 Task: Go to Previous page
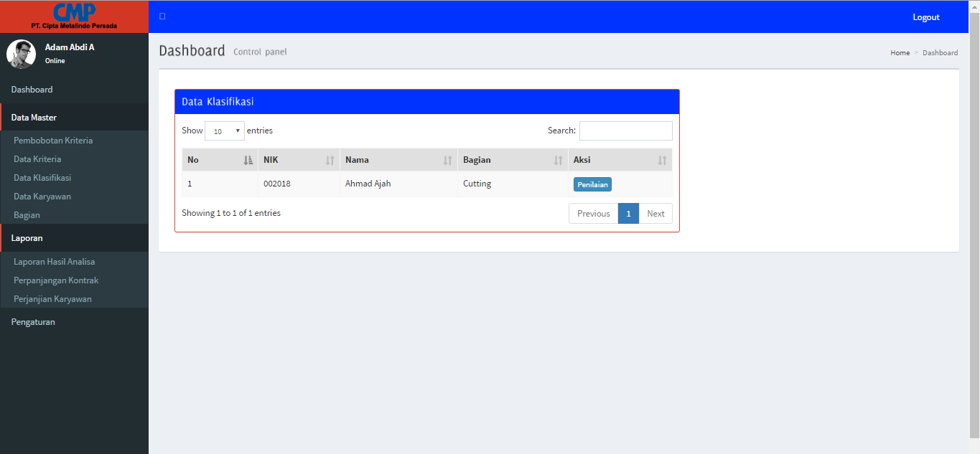coord(594,214)
